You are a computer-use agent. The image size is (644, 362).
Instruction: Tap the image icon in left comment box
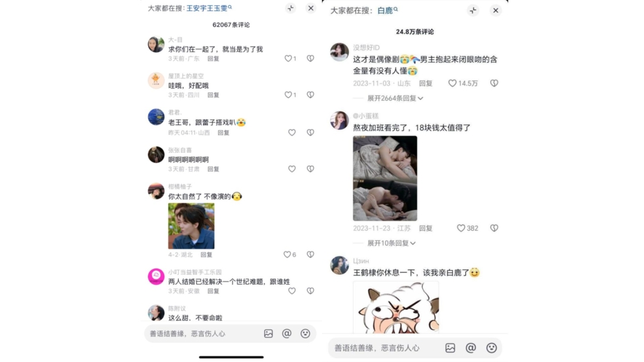(268, 334)
